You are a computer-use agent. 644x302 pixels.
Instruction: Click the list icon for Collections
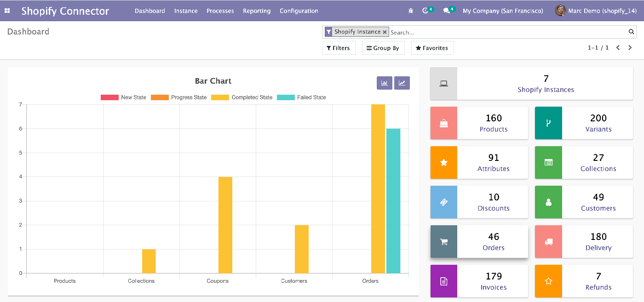pos(548,163)
